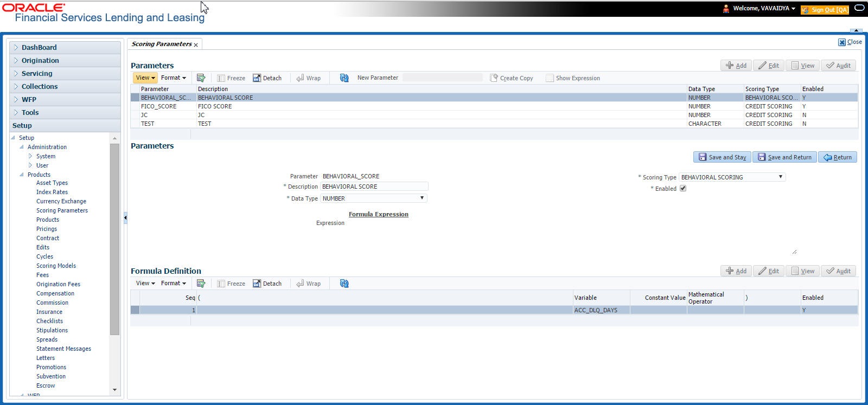Expand the System tree node
The height and width of the screenshot is (405, 868).
tap(31, 156)
